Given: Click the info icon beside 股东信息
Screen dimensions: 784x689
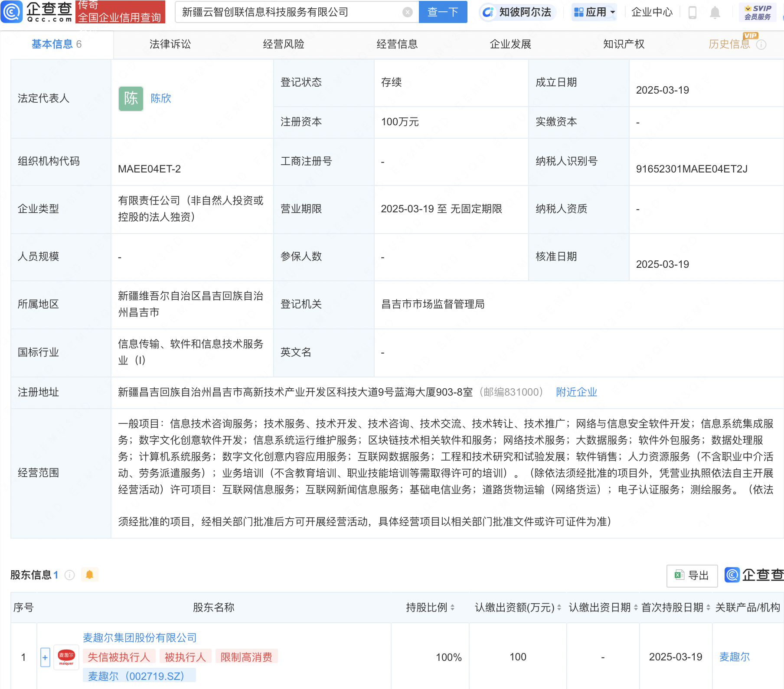Looking at the screenshot, I should (69, 575).
